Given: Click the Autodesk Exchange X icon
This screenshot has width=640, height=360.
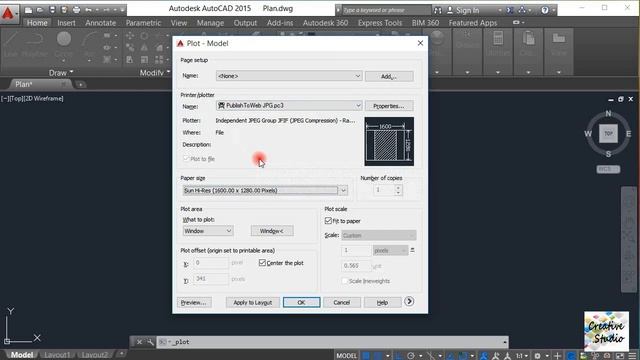Looking at the screenshot, I should click(x=510, y=10).
